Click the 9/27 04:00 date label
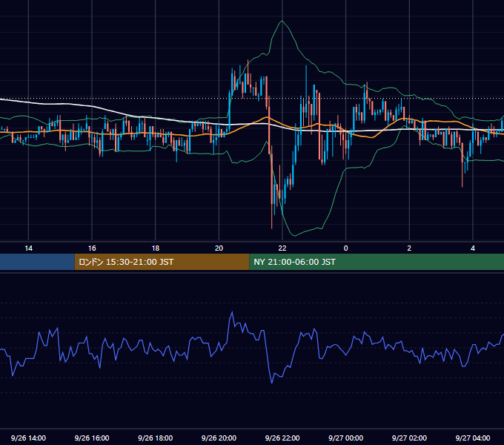The width and height of the screenshot is (504, 445). tap(473, 438)
